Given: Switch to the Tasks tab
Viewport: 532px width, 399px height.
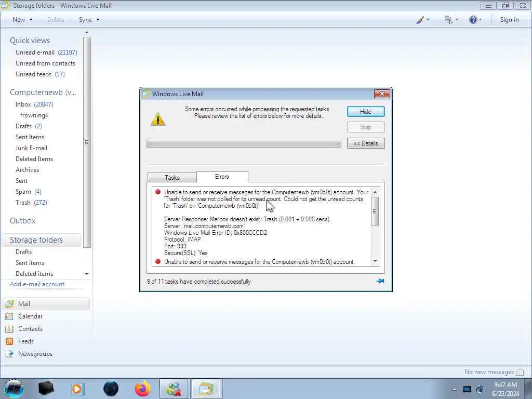Looking at the screenshot, I should click(x=172, y=178).
